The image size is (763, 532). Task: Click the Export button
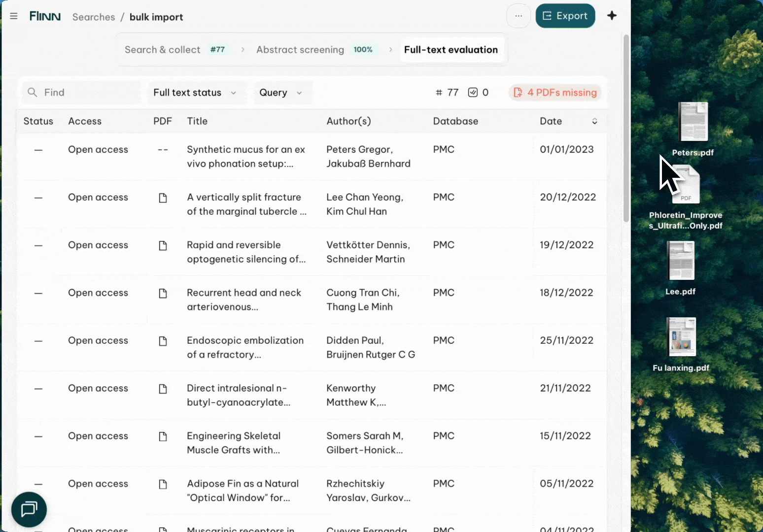(x=565, y=16)
